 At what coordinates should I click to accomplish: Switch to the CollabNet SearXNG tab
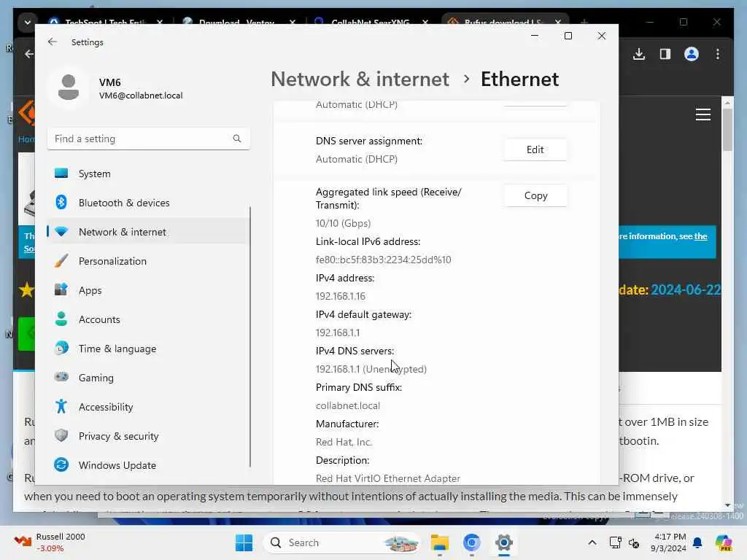point(370,22)
